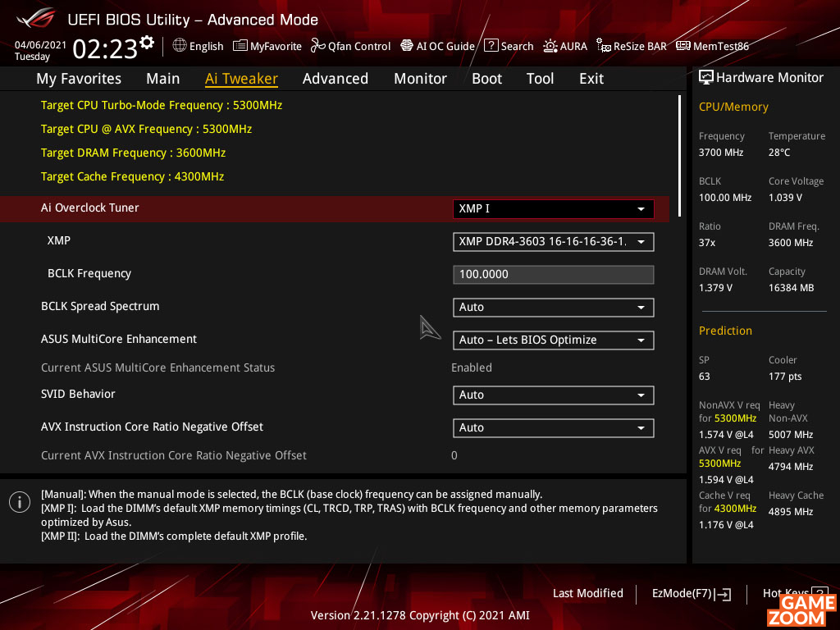Click the BCLK Frequency input field
840x630 pixels.
(554, 274)
